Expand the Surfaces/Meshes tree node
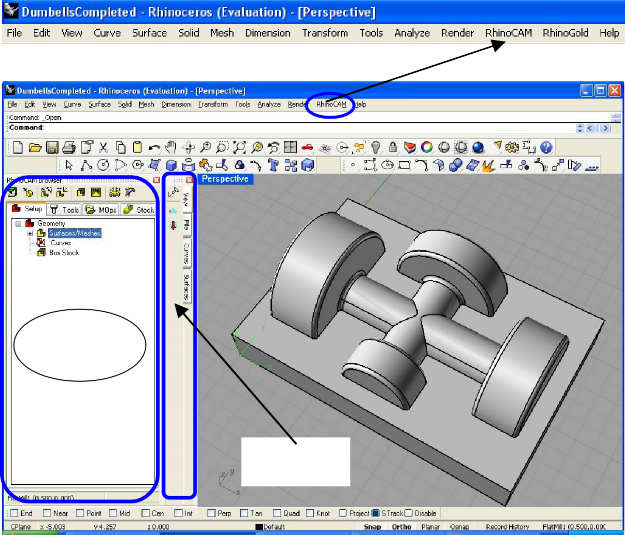This screenshot has width=625, height=535. [30, 233]
